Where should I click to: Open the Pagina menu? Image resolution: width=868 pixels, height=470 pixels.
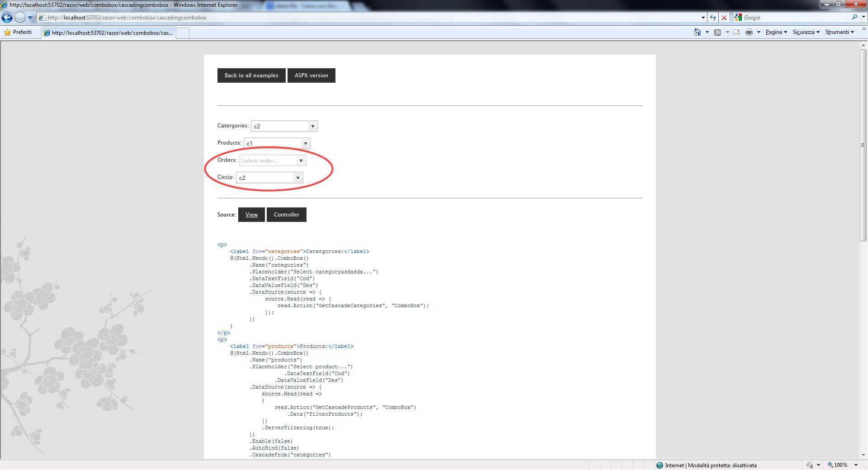[776, 32]
